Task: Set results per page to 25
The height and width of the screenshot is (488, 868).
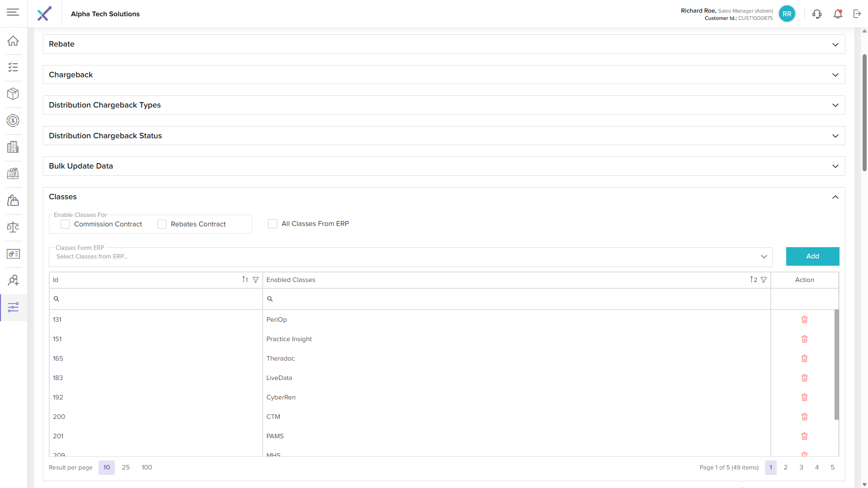Action: 126,468
